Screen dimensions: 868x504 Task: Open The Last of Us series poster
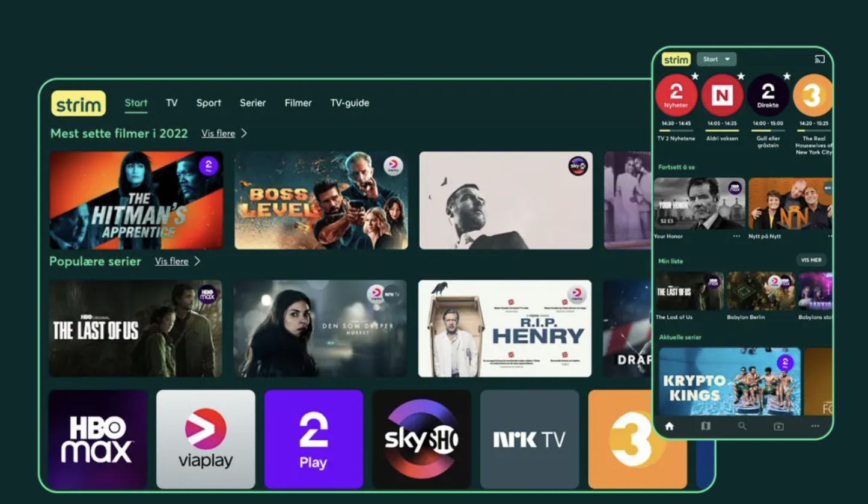coord(135,328)
